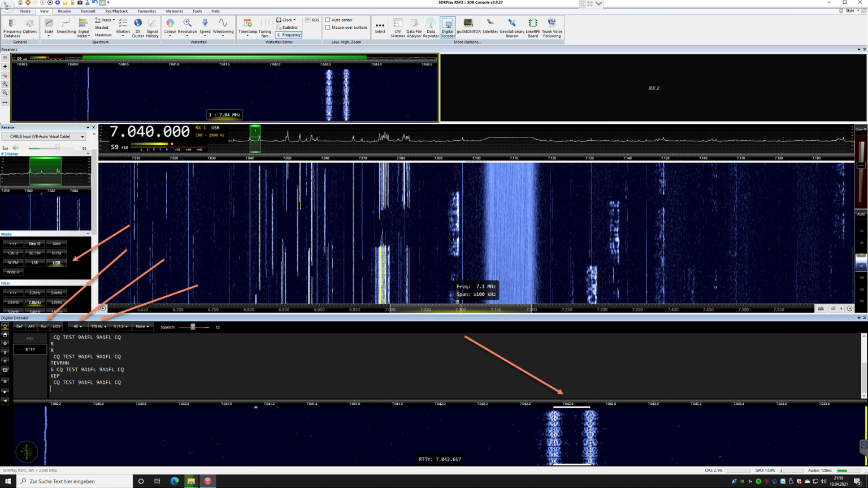Open the waterfall Speed setting
The width and height of the screenshot is (868, 488).
pyautogui.click(x=205, y=26)
